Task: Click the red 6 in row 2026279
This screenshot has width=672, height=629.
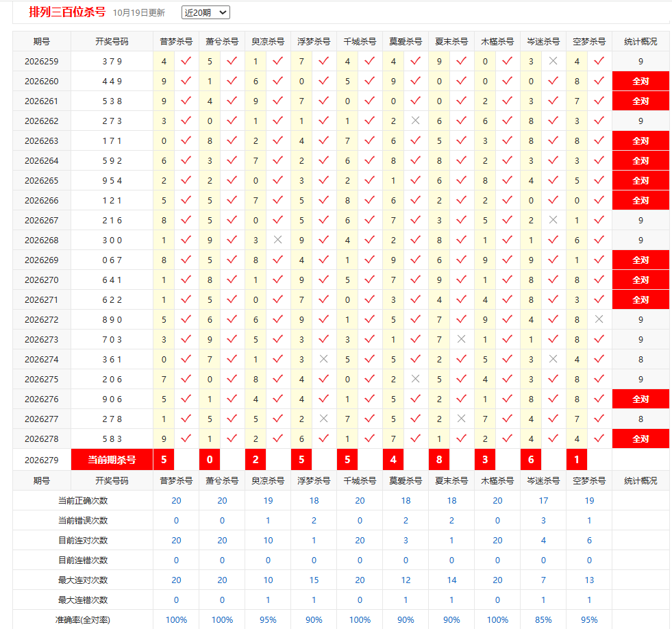Action: point(531,460)
